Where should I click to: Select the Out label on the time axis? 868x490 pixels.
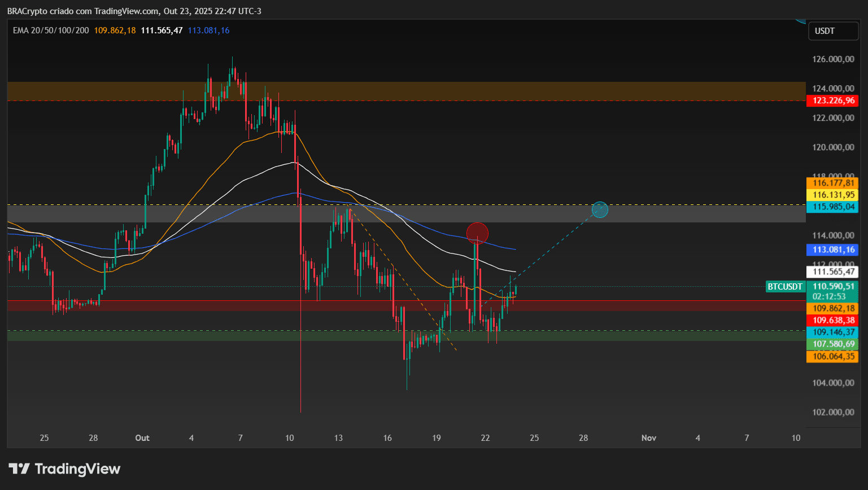point(142,438)
